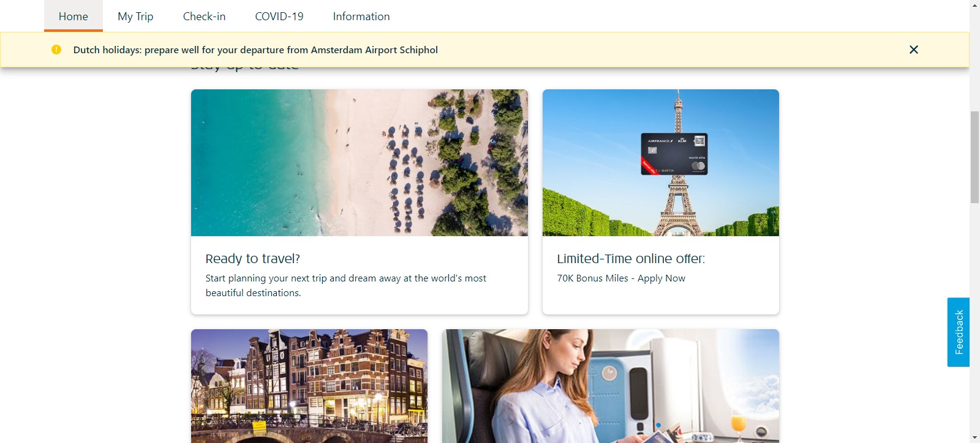Click the yellow warning icon in the banner
This screenshot has height=443, width=980.
(x=56, y=50)
